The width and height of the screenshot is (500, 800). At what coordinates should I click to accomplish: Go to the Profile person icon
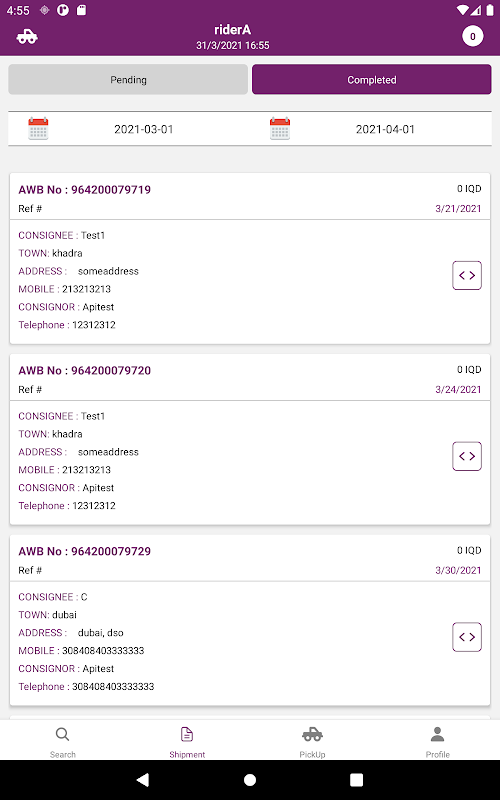pyautogui.click(x=437, y=735)
